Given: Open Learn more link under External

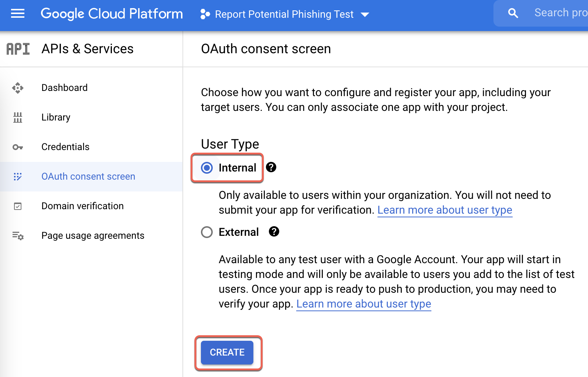Looking at the screenshot, I should click(363, 304).
